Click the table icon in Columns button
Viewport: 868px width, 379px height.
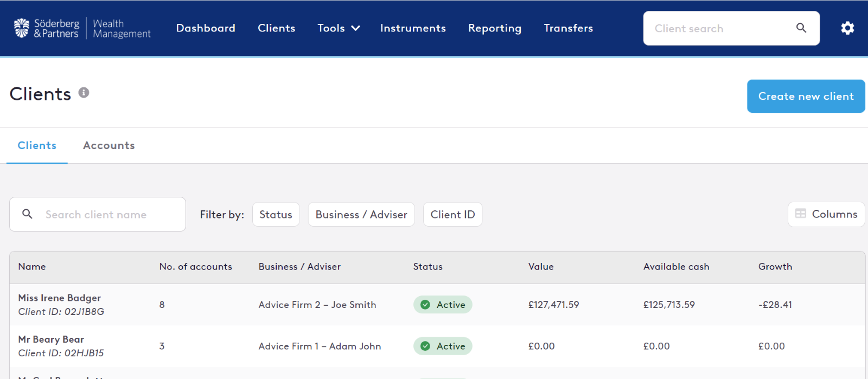pos(800,214)
